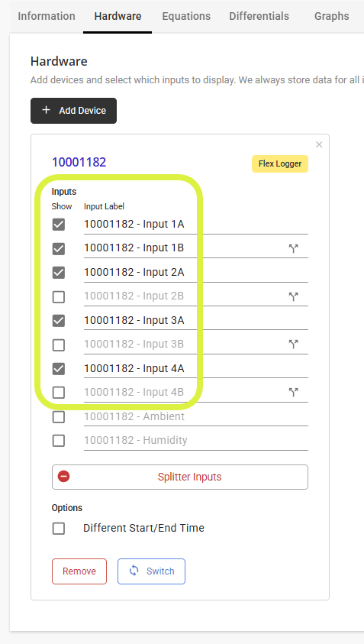Check the Ambient input checkbox
Screen dimensions: 364x644
[x=59, y=417]
